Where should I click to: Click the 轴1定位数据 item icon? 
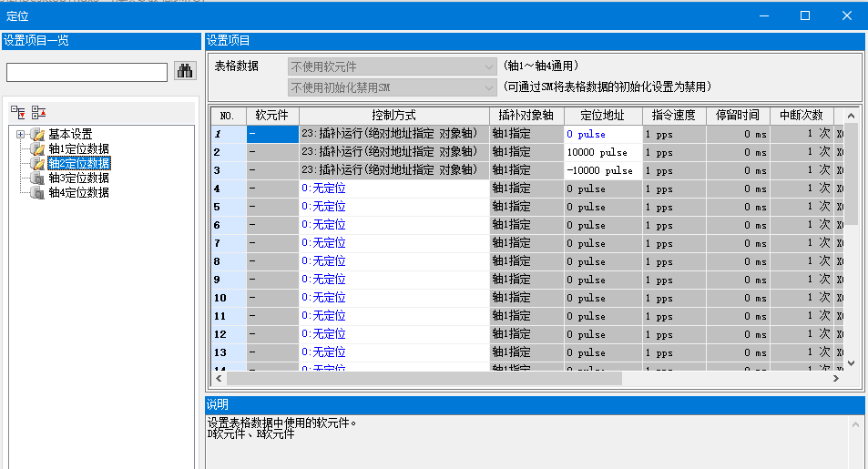click(37, 149)
